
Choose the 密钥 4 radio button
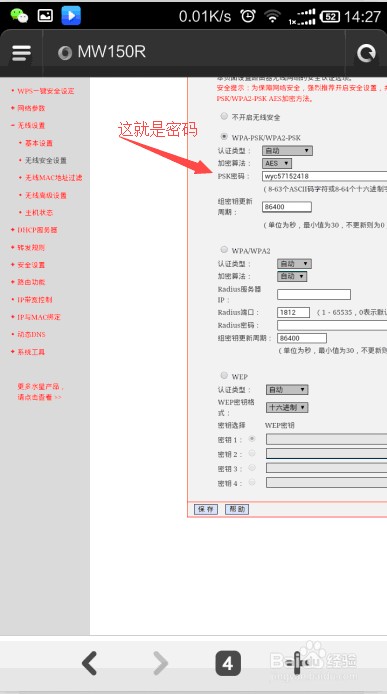pyautogui.click(x=252, y=482)
